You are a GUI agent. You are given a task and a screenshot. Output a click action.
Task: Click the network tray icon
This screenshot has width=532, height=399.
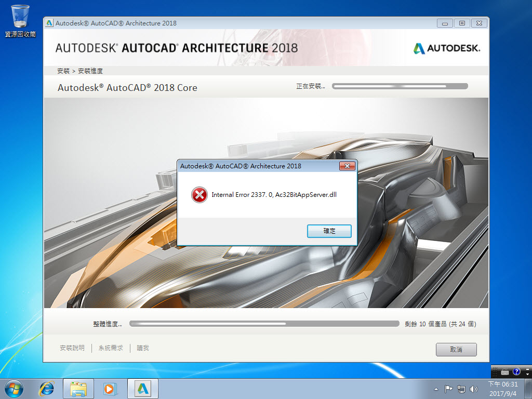[x=461, y=389]
